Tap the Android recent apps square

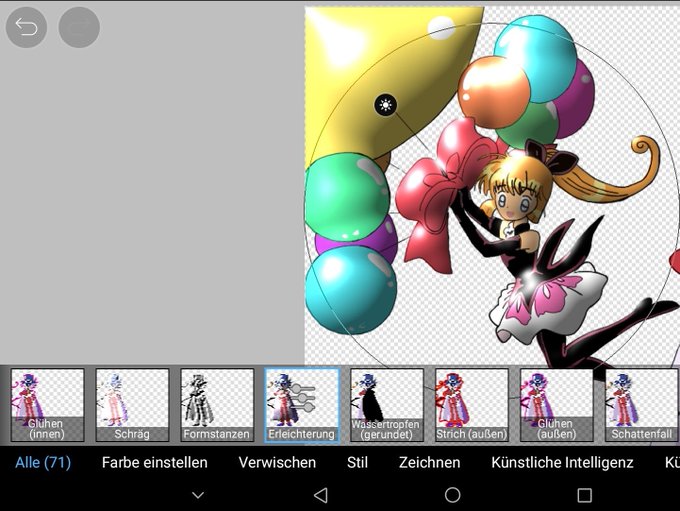(x=585, y=495)
